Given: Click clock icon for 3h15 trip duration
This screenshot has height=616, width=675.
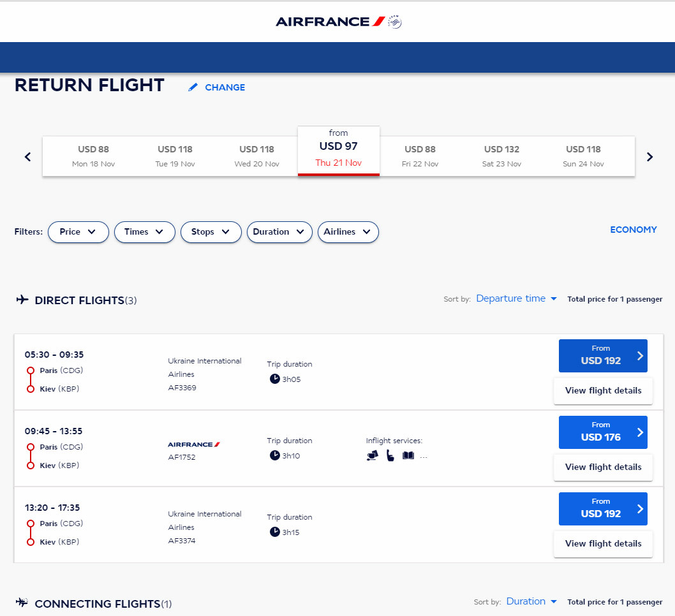Looking at the screenshot, I should [274, 532].
